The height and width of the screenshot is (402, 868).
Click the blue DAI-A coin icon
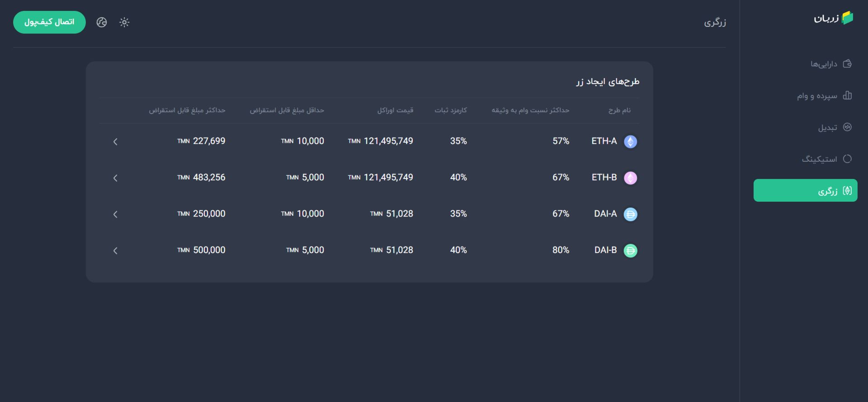click(630, 214)
